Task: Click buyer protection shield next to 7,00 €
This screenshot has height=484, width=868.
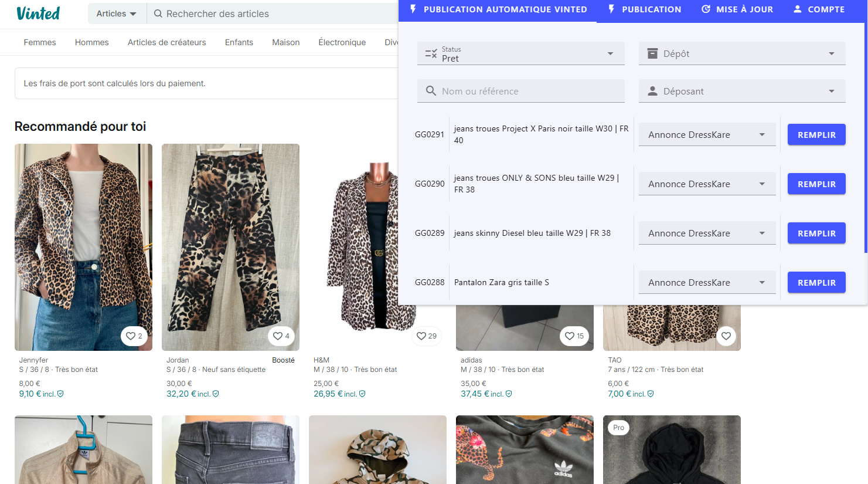Action: click(x=651, y=394)
